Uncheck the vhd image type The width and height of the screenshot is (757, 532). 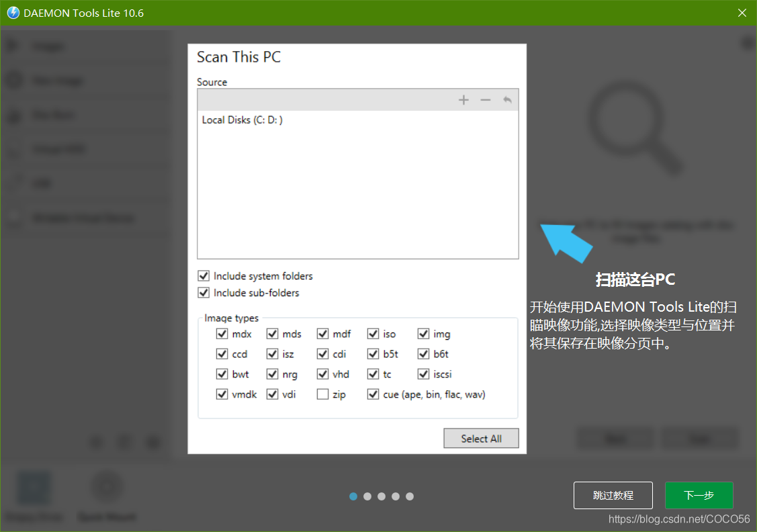322,374
